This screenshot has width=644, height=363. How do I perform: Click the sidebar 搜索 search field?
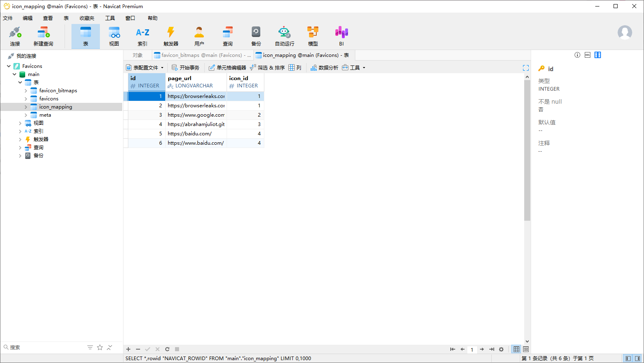(x=43, y=347)
